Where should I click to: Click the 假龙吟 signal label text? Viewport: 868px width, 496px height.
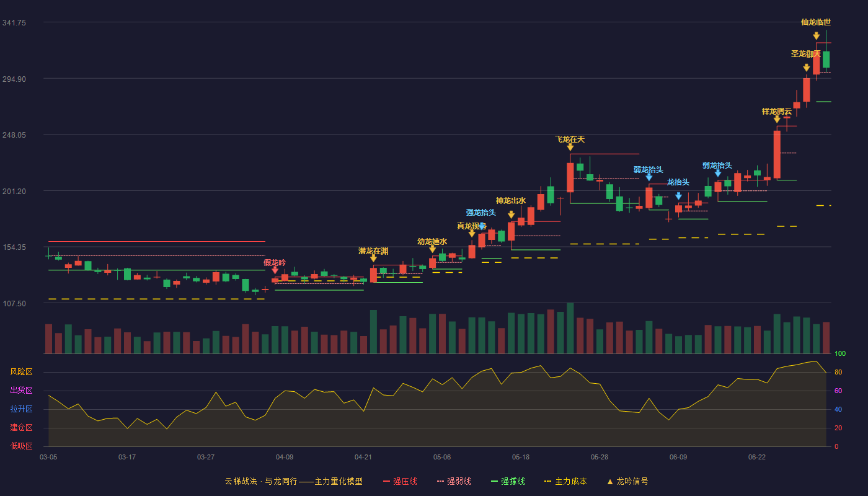pyautogui.click(x=275, y=262)
